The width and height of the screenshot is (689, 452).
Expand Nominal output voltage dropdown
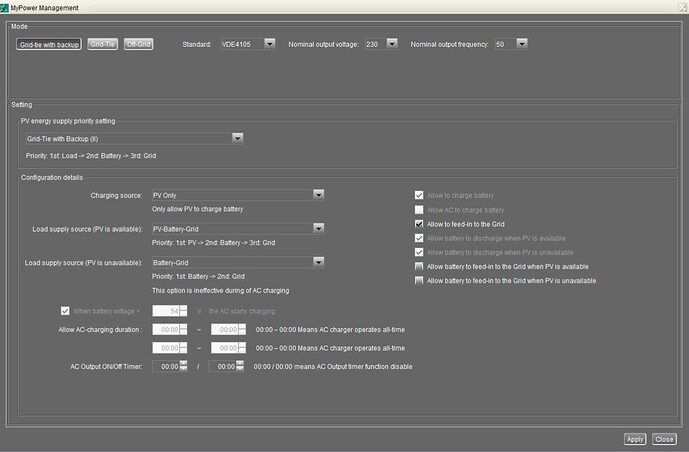392,44
